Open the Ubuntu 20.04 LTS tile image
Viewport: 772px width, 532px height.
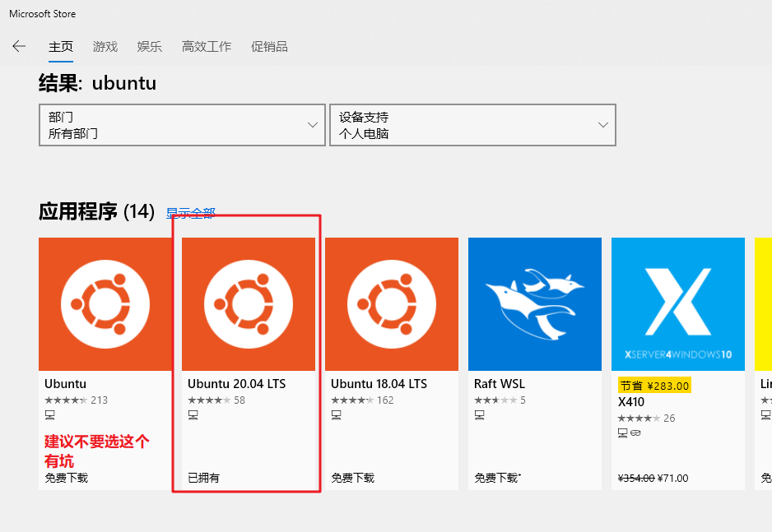[249, 304]
